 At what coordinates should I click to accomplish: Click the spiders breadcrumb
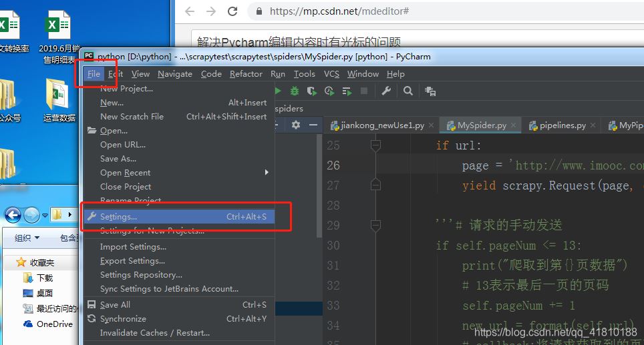pos(289,108)
